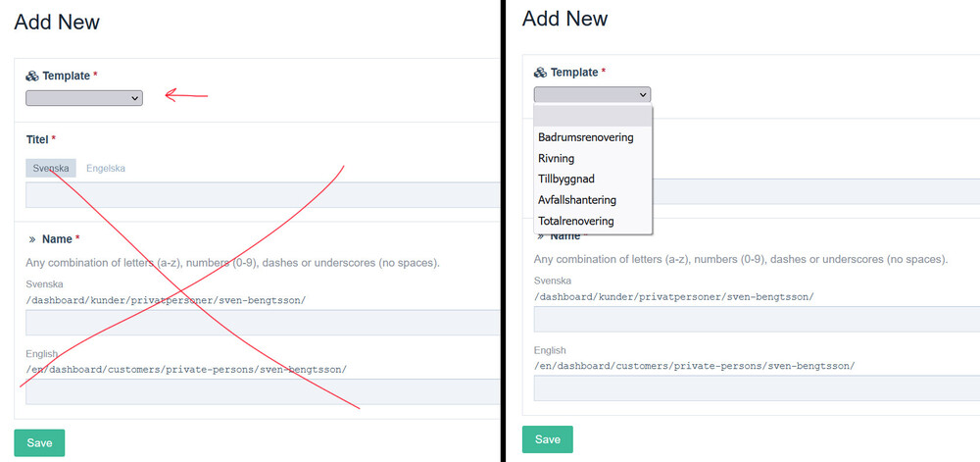The width and height of the screenshot is (980, 462).
Task: Collapse the open Template dropdown in right form
Action: tap(592, 94)
